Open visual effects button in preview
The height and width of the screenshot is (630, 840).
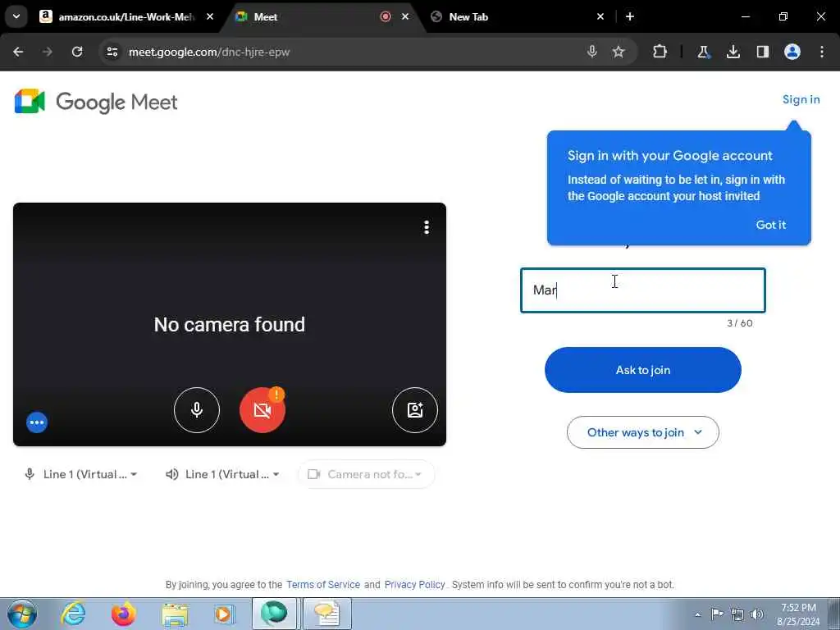pos(414,410)
